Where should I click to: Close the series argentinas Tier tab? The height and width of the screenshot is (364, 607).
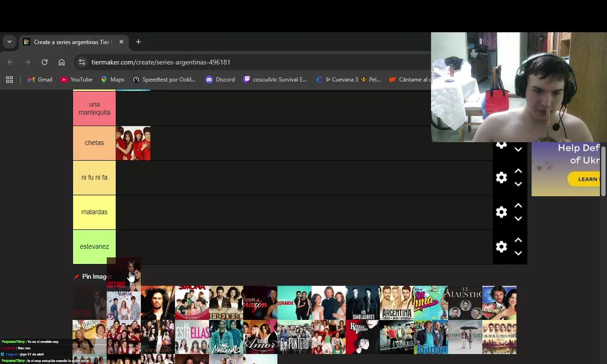click(121, 42)
